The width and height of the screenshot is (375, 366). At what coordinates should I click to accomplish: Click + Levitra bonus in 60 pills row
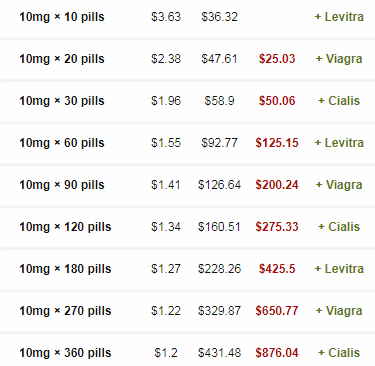(339, 143)
